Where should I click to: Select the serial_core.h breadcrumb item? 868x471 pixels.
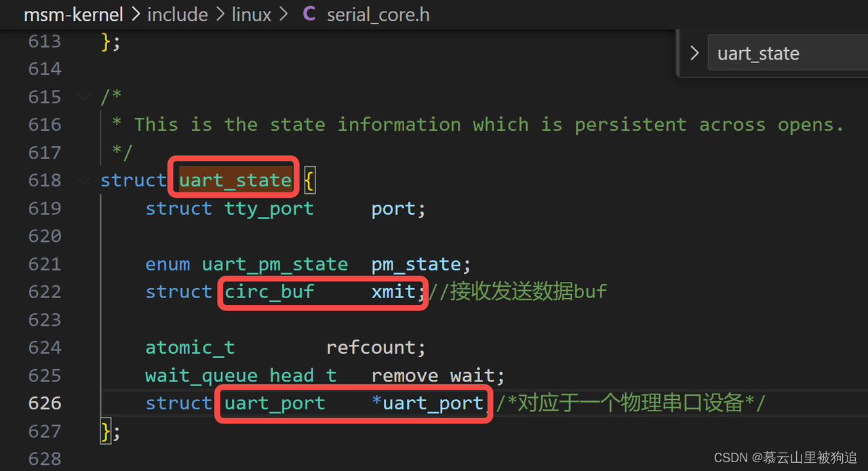pos(378,14)
